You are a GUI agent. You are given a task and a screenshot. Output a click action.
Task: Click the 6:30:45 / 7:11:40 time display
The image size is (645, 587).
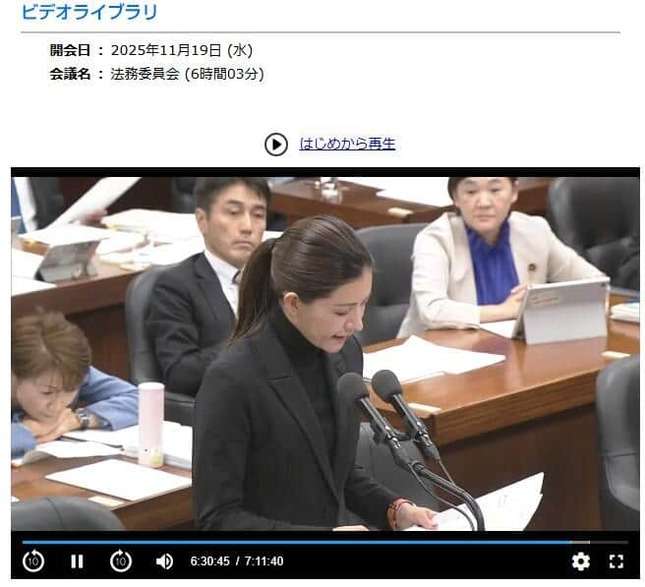(x=237, y=561)
